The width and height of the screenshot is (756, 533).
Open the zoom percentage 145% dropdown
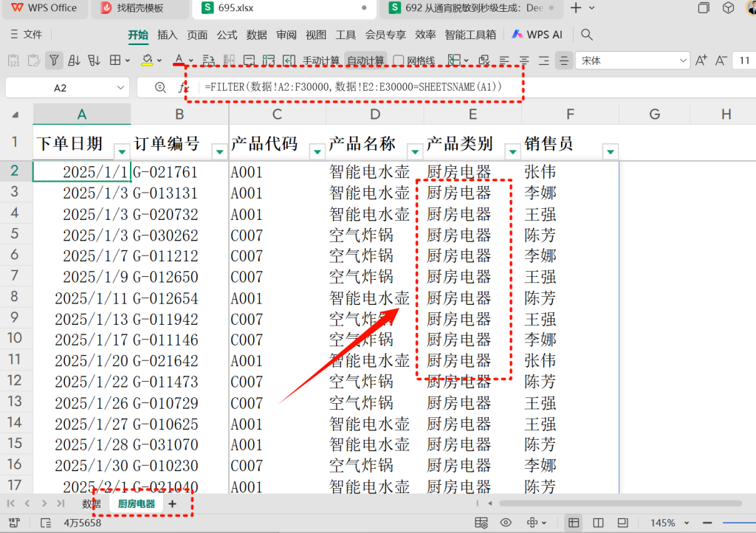coord(687,523)
